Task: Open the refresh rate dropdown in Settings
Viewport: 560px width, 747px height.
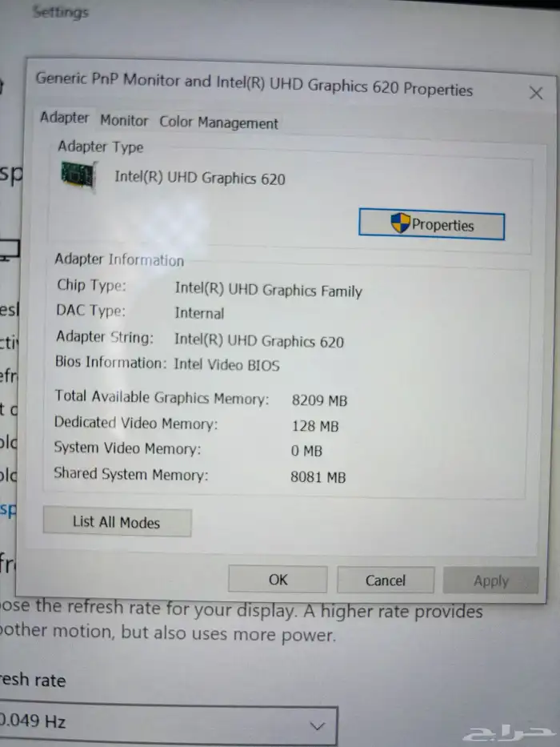Action: [168, 724]
